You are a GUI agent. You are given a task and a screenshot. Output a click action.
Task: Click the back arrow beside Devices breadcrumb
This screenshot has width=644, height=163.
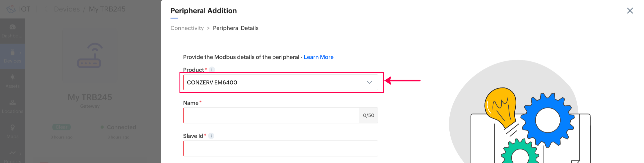(x=46, y=9)
